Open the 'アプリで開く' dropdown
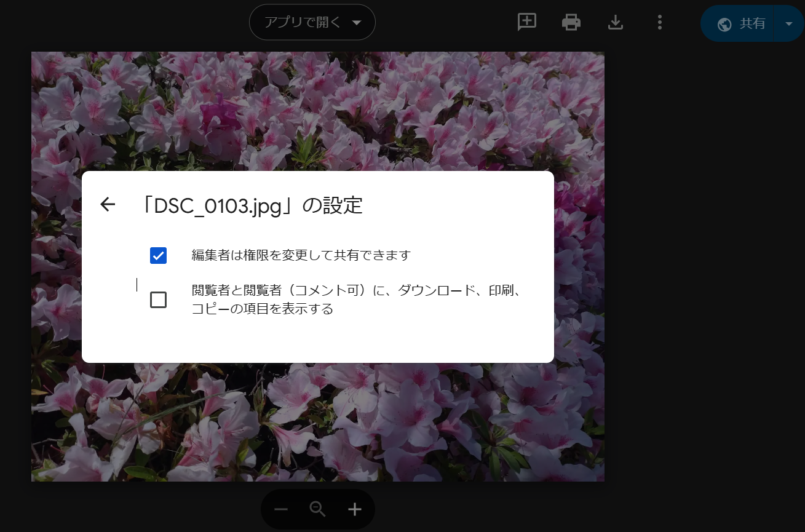Image resolution: width=805 pixels, height=532 pixels. pyautogui.click(x=312, y=23)
